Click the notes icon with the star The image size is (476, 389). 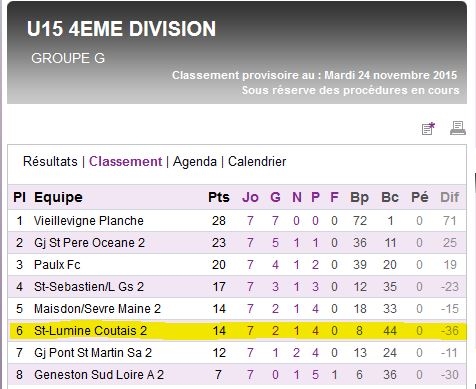tap(428, 128)
